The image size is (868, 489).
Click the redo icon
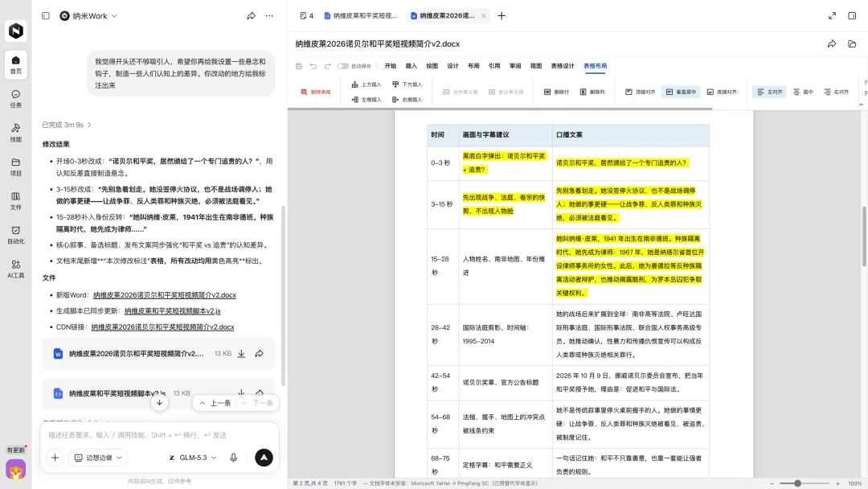(x=328, y=66)
